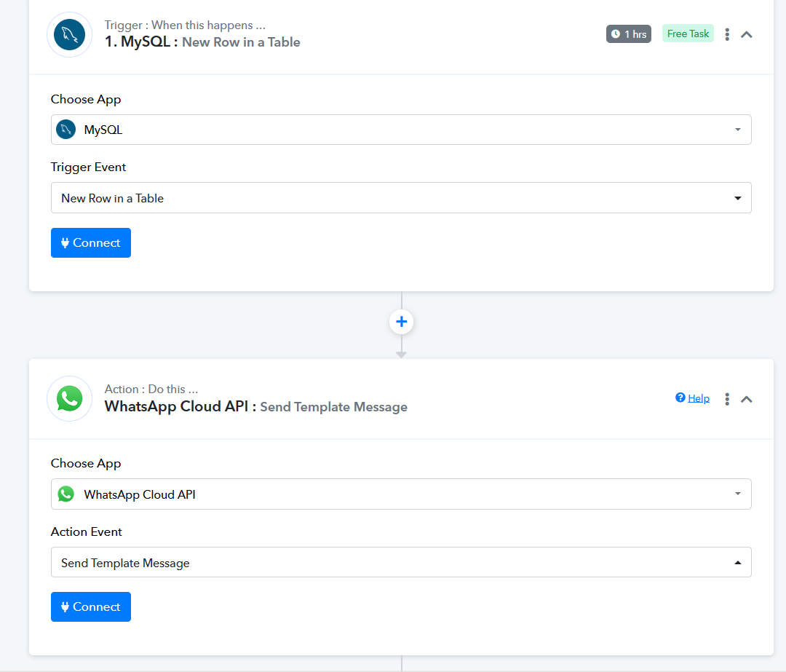786x672 pixels.
Task: Open the WhatsApp Cloud API app dropdown
Action: pyautogui.click(x=401, y=494)
